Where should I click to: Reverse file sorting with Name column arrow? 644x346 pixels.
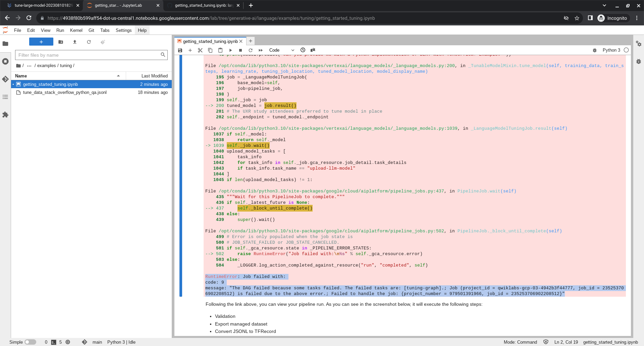click(x=118, y=76)
